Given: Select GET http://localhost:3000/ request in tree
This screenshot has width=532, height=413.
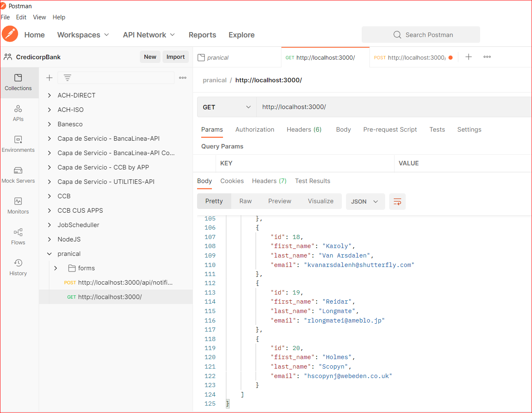Looking at the screenshot, I should tap(116, 297).
